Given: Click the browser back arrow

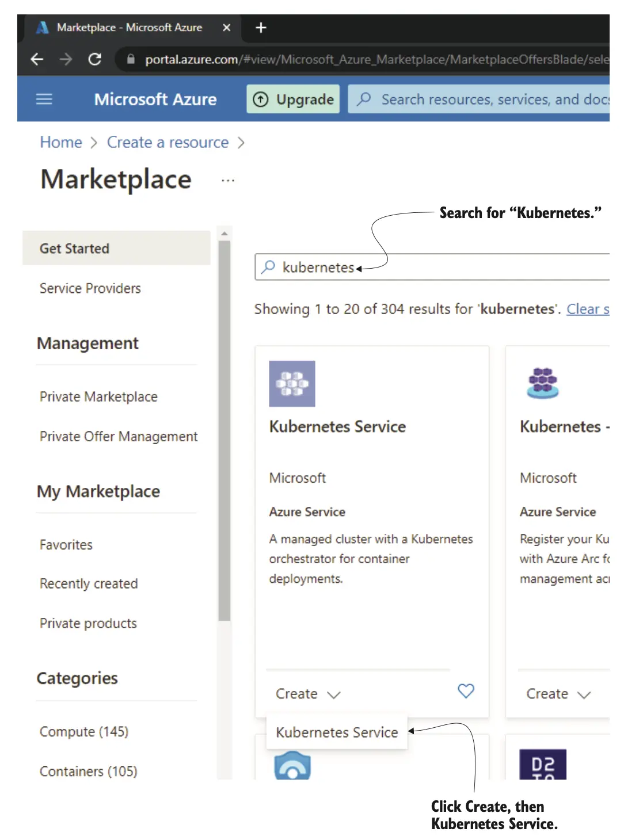Looking at the screenshot, I should [37, 59].
